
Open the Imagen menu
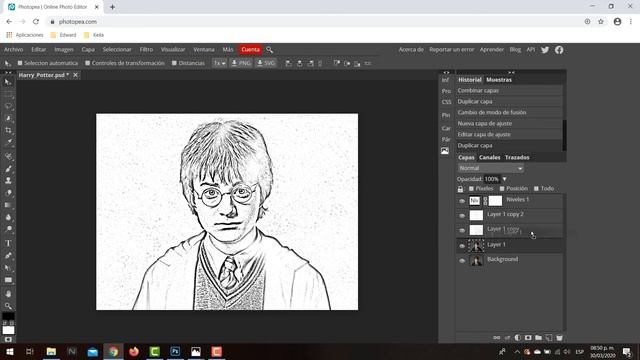point(64,49)
